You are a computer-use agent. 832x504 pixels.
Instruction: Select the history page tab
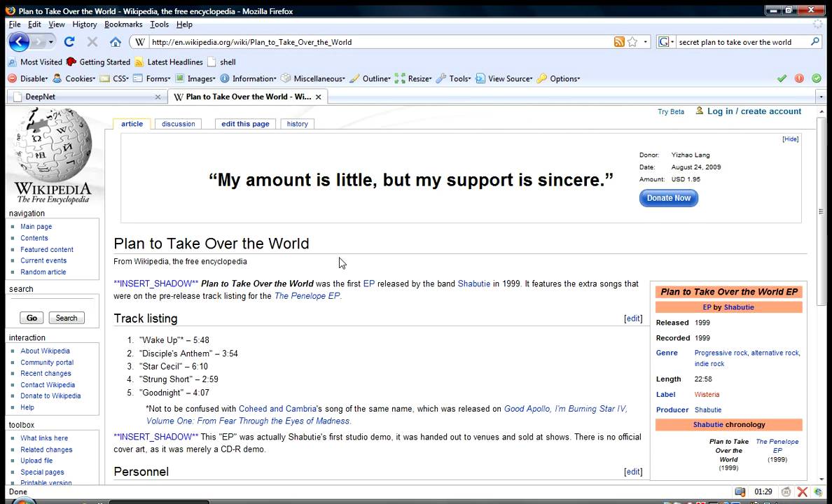pyautogui.click(x=297, y=124)
